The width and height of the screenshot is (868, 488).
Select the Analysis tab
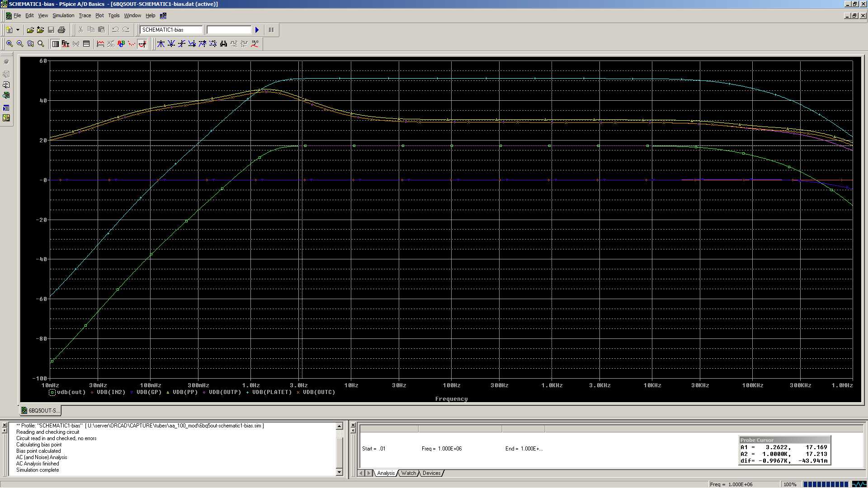(386, 473)
